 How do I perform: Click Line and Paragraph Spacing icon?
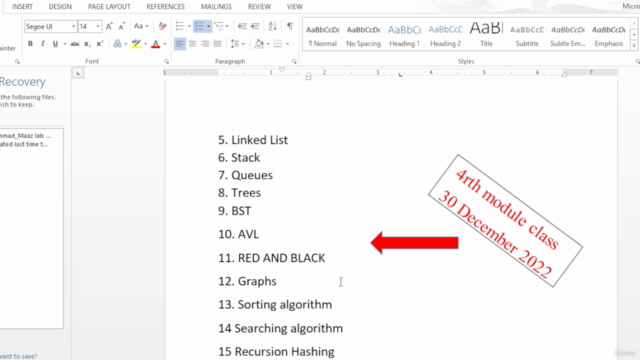pos(235,44)
